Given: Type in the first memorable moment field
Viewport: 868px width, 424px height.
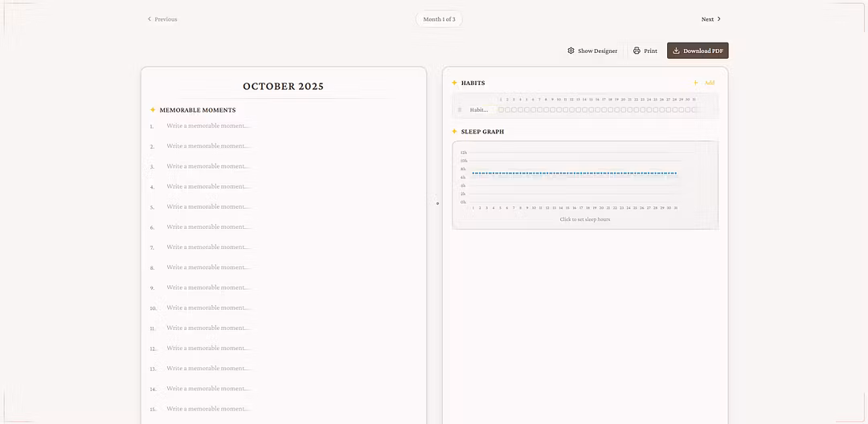Looking at the screenshot, I should point(208,126).
